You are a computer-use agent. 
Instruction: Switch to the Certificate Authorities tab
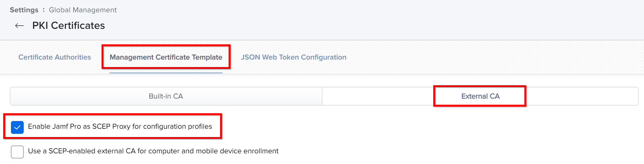pos(55,57)
